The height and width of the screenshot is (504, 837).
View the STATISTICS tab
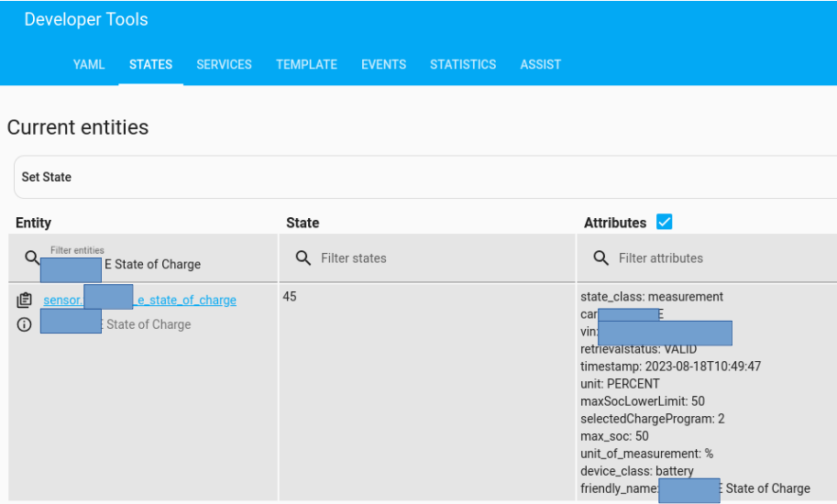pos(463,64)
